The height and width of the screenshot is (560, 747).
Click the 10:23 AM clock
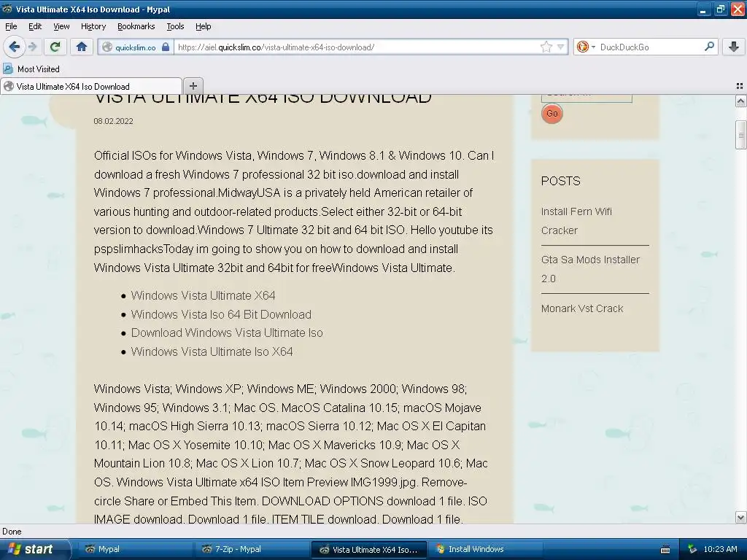[720, 549]
